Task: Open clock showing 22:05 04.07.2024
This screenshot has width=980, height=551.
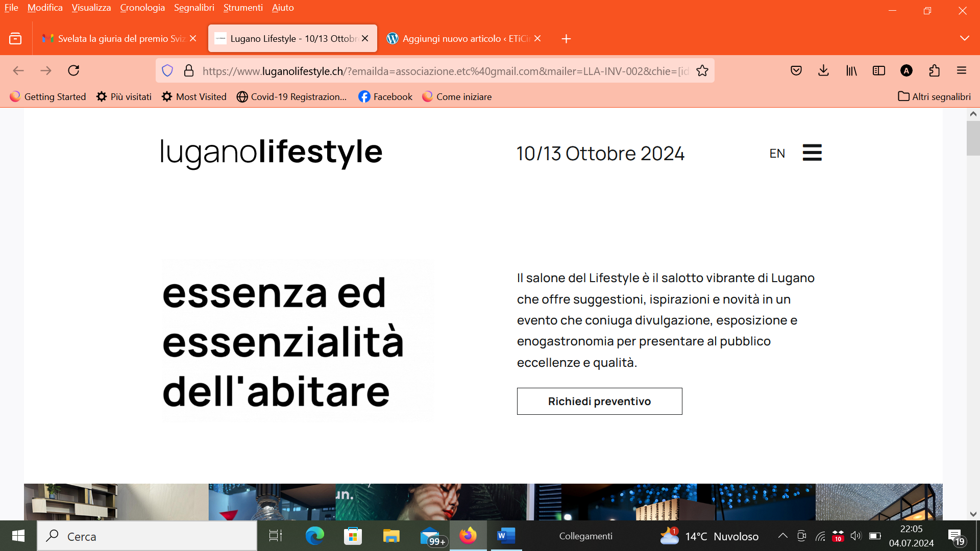Action: tap(911, 536)
